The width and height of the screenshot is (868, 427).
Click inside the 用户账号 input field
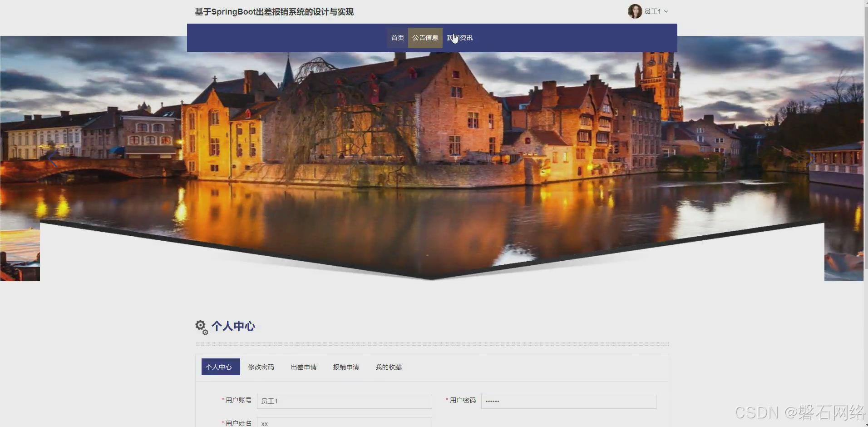[x=344, y=401]
